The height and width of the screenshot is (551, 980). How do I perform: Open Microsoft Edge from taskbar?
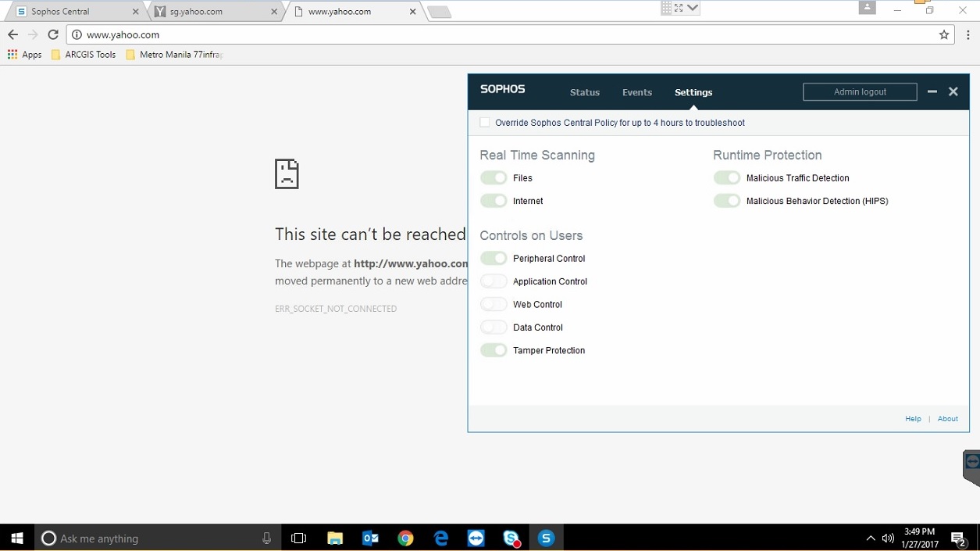point(440,538)
